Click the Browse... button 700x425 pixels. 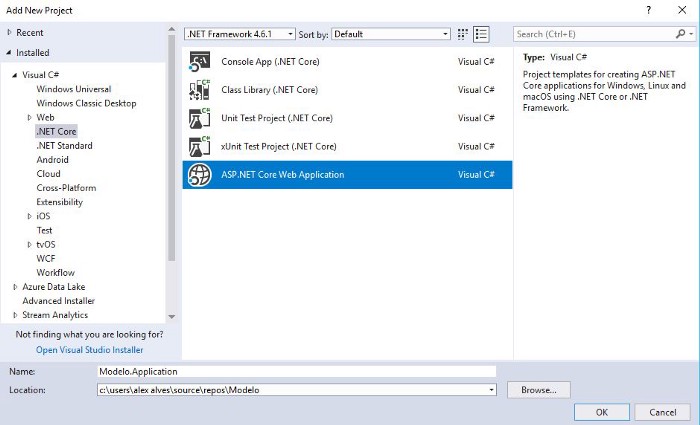point(539,390)
